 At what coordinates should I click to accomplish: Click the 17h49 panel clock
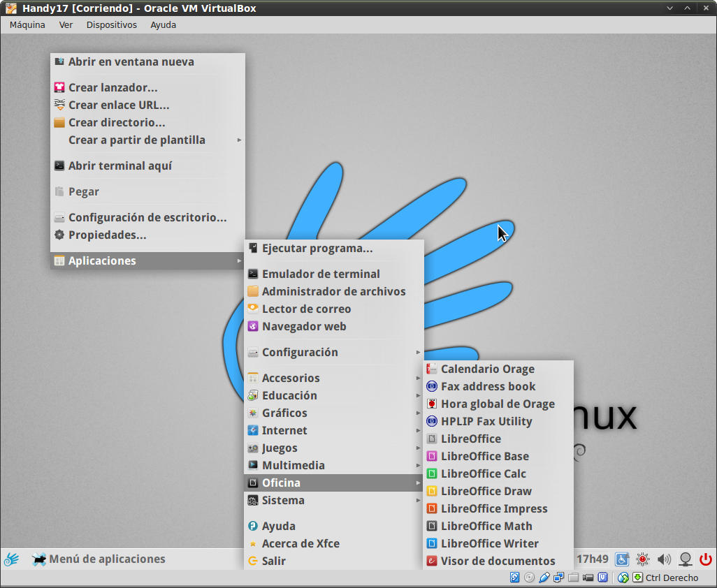[x=591, y=559]
